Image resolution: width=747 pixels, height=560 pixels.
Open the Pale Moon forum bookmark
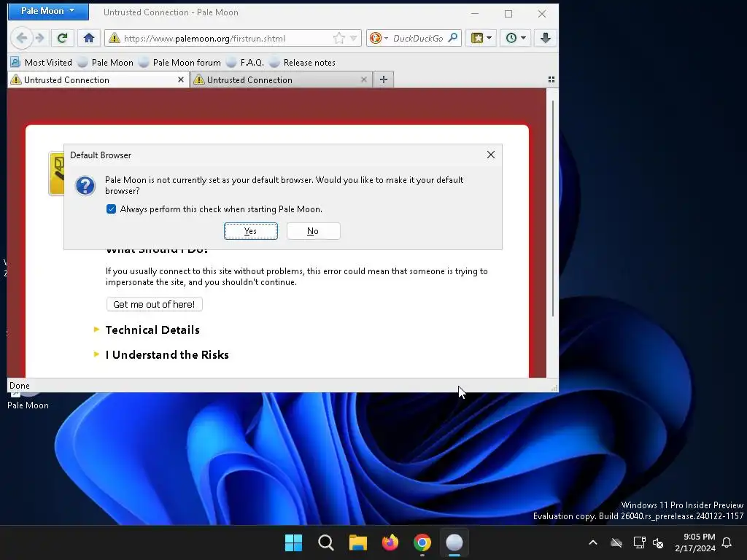180,63
